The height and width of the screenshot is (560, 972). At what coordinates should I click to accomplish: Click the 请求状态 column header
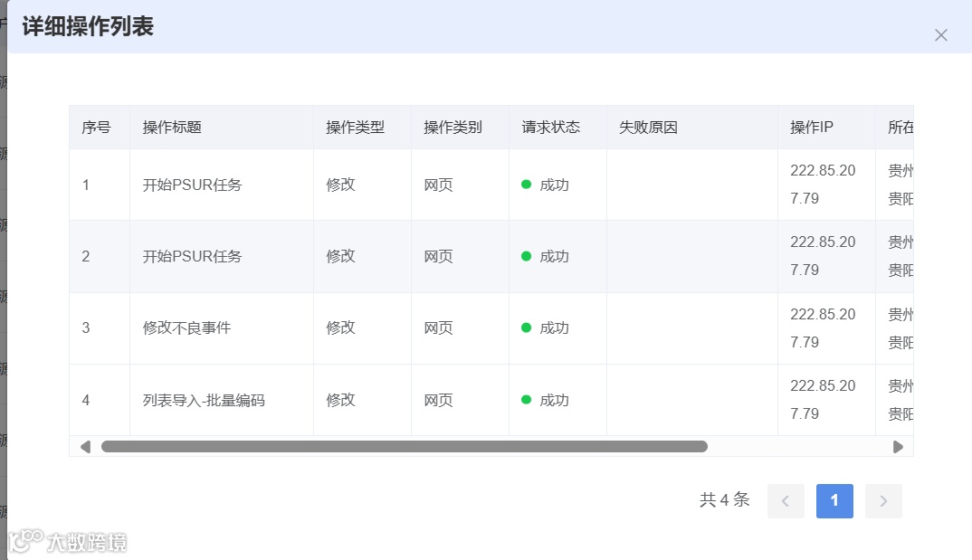(x=550, y=128)
